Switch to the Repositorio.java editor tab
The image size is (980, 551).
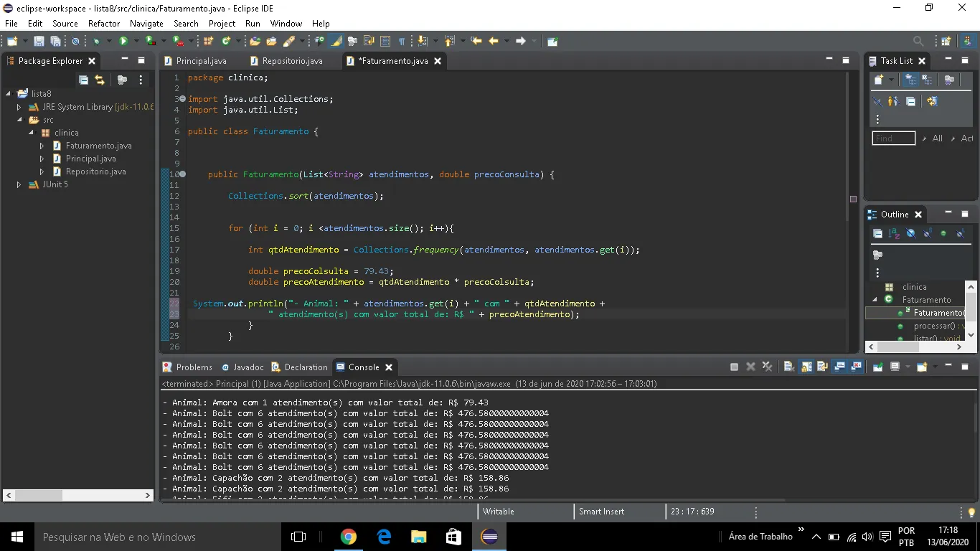292,61
